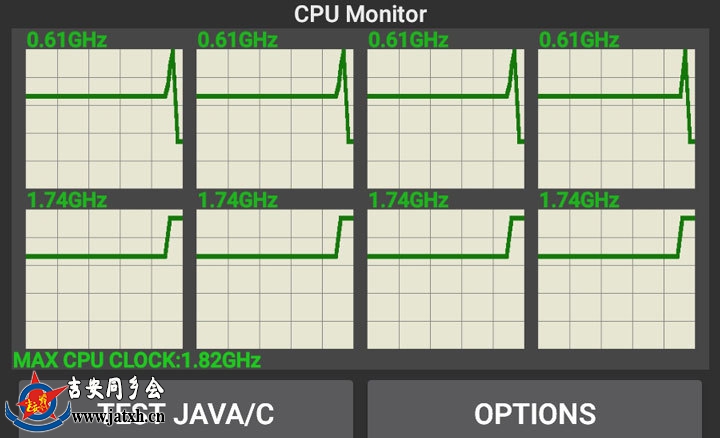Viewport: 720px width, 438px height.
Task: Select the third core graph in top row
Action: tap(446, 118)
